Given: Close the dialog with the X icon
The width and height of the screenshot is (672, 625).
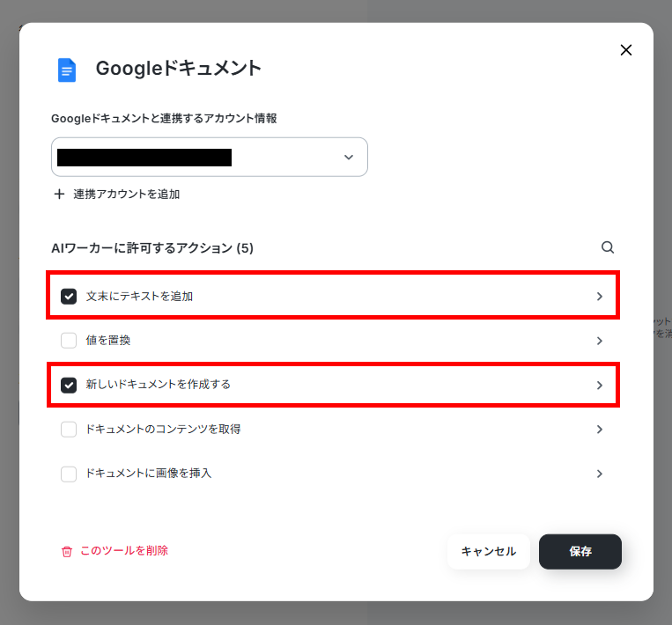Looking at the screenshot, I should [626, 50].
